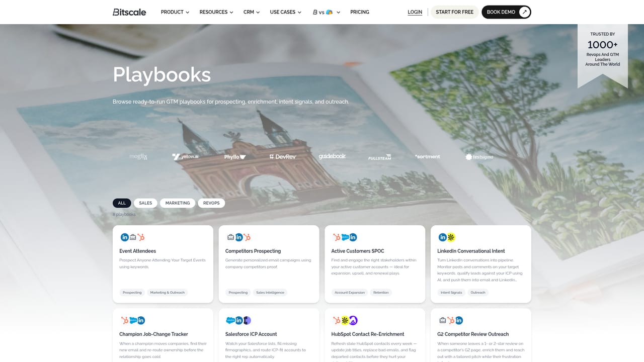Open LinkedIn Conversational Intent playbook title
This screenshot has width=644, height=362.
pyautogui.click(x=471, y=251)
